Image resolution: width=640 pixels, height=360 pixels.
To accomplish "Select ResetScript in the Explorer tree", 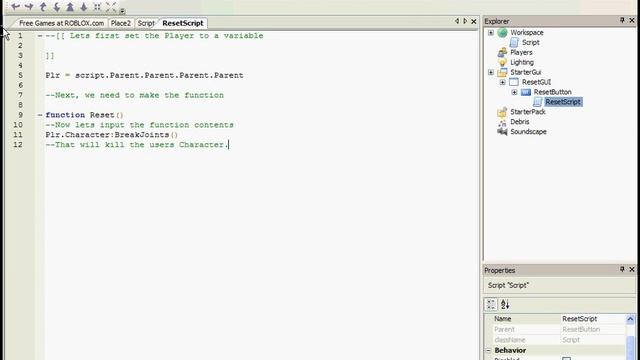I will click(563, 102).
